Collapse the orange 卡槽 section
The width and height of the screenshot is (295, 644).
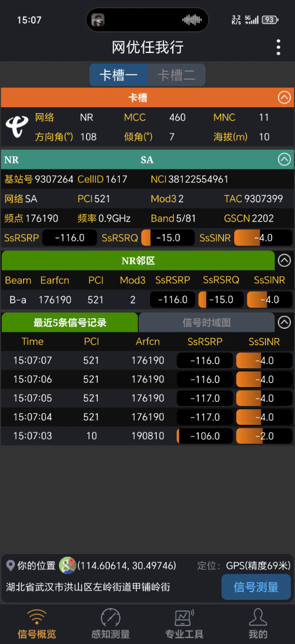click(x=284, y=97)
